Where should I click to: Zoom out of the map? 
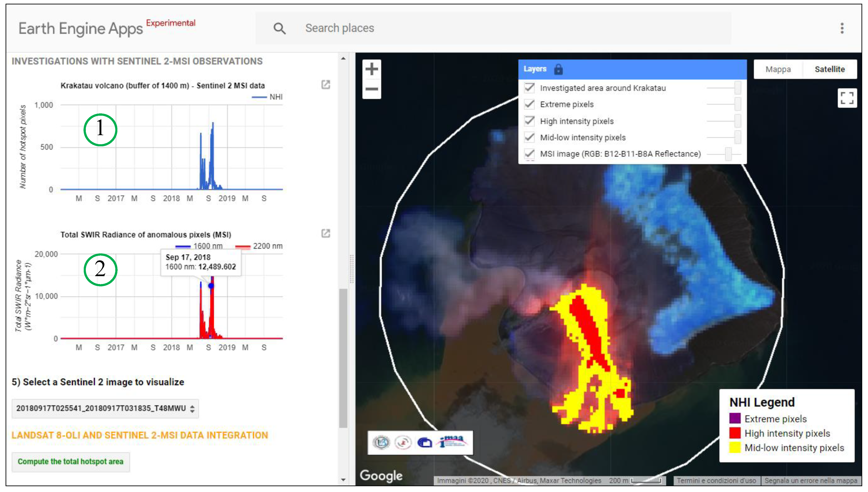371,89
